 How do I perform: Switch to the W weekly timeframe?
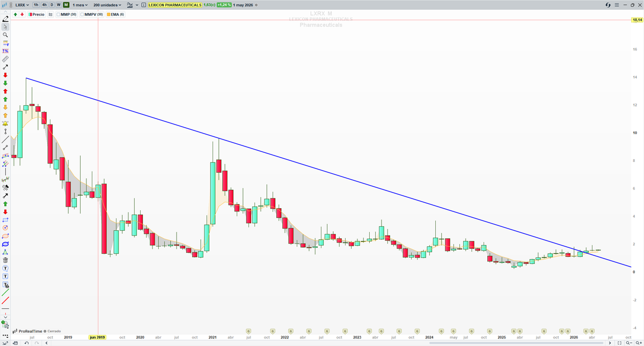58,5
